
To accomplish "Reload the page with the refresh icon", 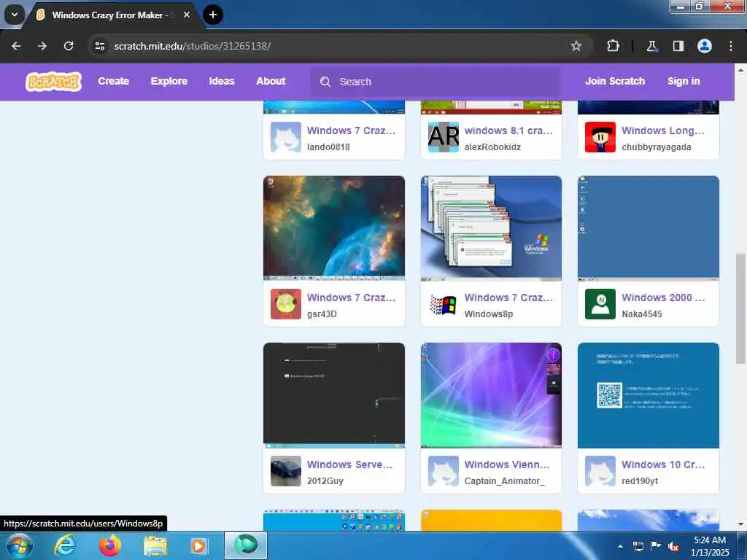I will click(x=69, y=46).
